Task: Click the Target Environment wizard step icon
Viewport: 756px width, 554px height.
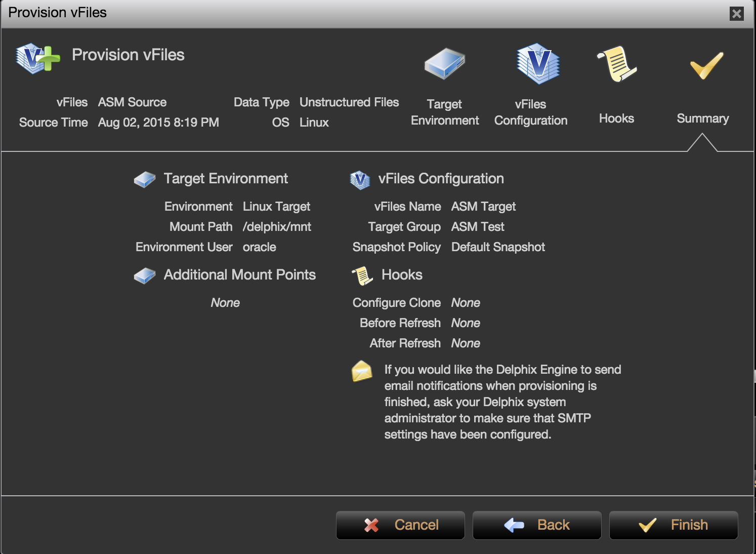Action: pos(444,64)
